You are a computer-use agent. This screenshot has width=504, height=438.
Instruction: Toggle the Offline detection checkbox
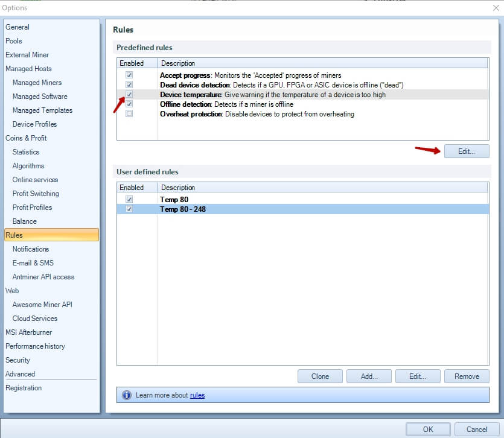[x=129, y=104]
